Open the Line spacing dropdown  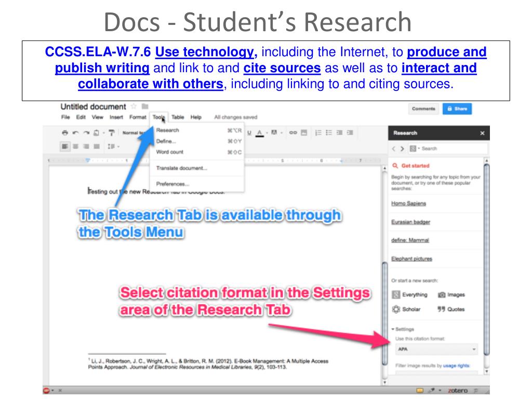point(113,147)
